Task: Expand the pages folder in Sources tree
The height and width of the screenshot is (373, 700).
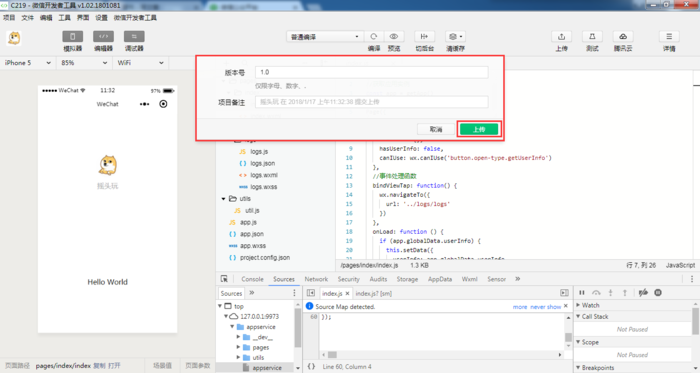Action: [x=238, y=347]
